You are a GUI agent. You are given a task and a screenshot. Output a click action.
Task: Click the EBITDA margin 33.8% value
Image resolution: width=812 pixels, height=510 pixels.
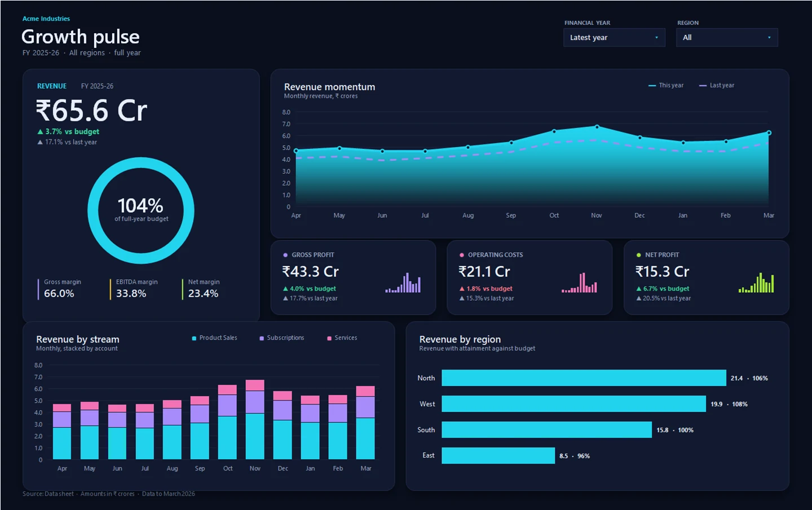click(x=131, y=293)
